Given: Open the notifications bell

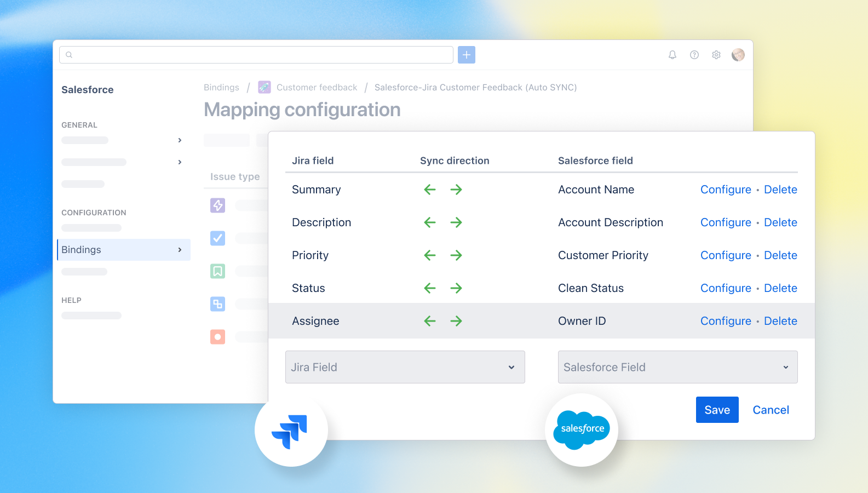Looking at the screenshot, I should 672,55.
